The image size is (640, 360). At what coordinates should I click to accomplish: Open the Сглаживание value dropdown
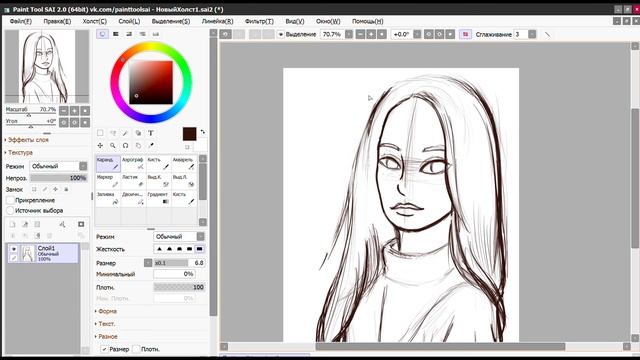(x=532, y=34)
